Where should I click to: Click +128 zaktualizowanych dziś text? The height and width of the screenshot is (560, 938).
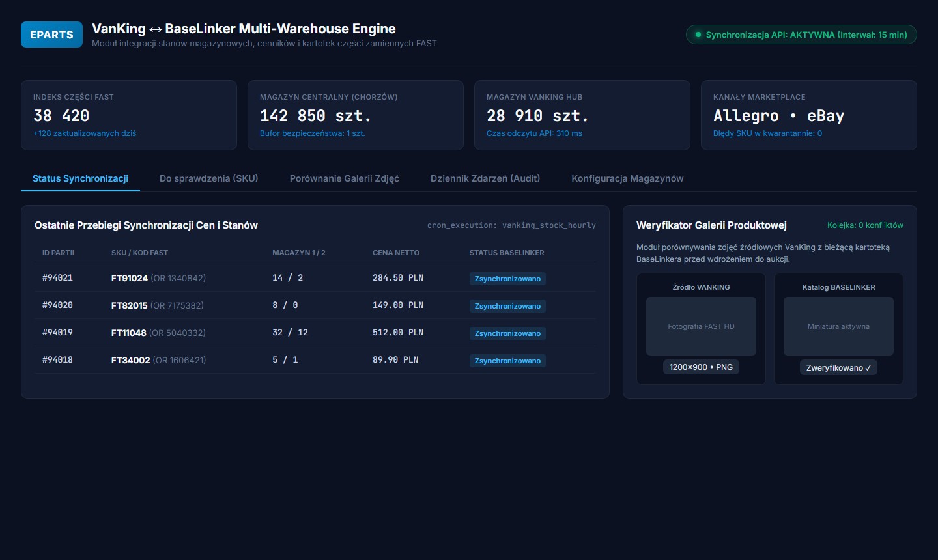click(x=85, y=133)
